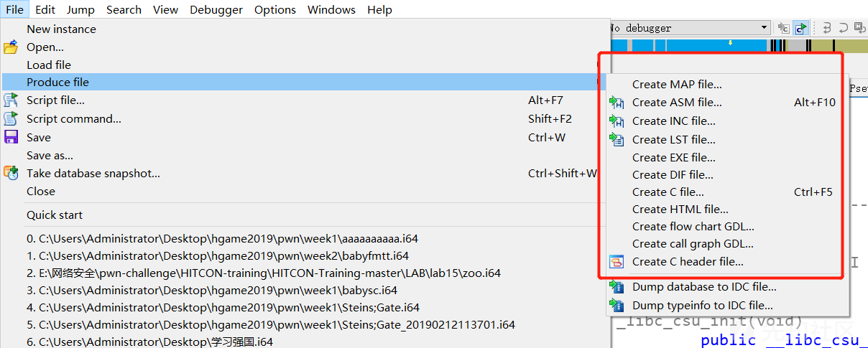Expand the Load file submenu
Image resolution: width=868 pixels, height=348 pixels.
49,65
